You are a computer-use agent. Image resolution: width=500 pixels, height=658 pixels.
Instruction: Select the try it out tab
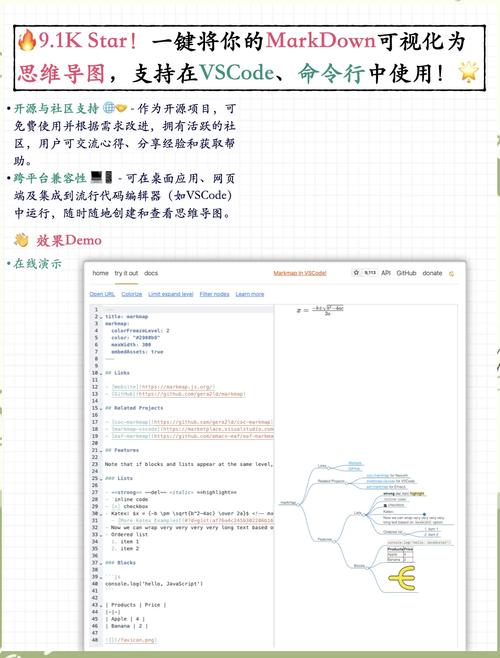[x=126, y=273]
